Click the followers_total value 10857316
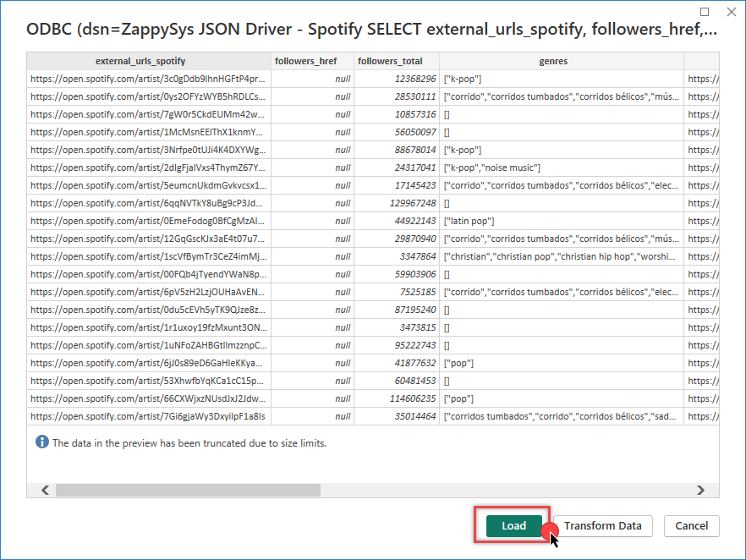 [x=397, y=114]
